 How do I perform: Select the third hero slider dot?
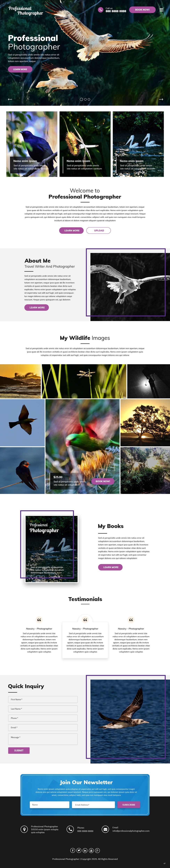(89, 99)
